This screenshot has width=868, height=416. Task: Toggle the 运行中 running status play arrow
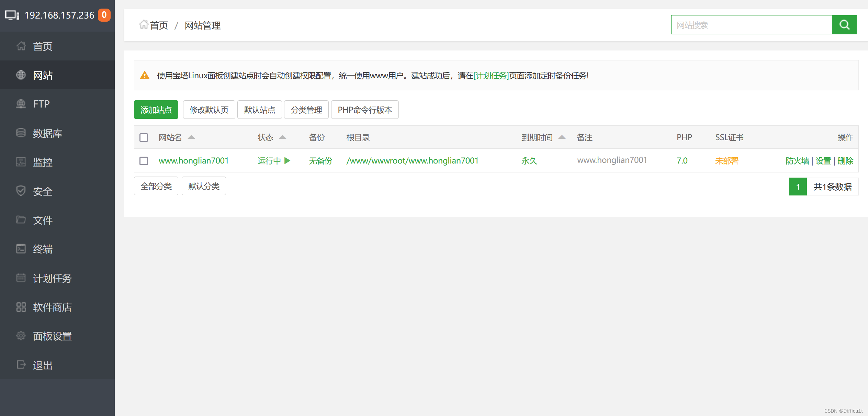[288, 161]
